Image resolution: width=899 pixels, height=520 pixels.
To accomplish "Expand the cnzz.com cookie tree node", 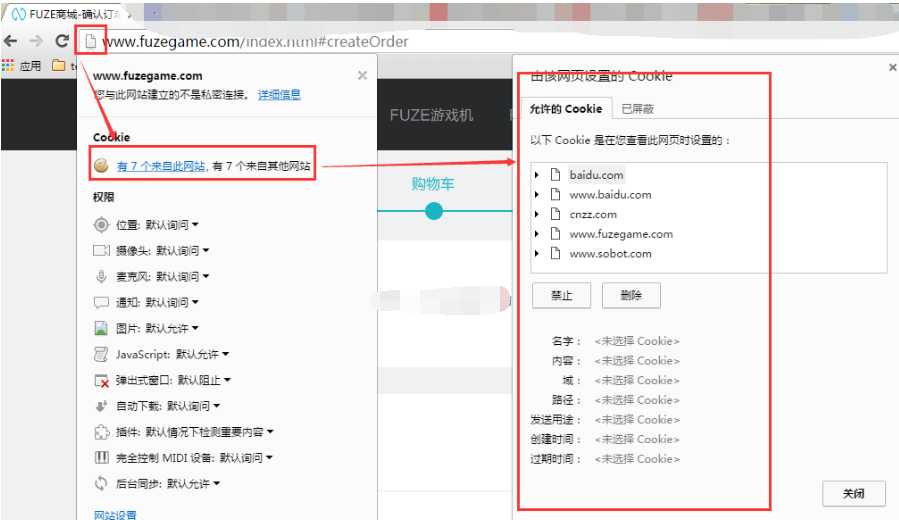I will coord(537,214).
